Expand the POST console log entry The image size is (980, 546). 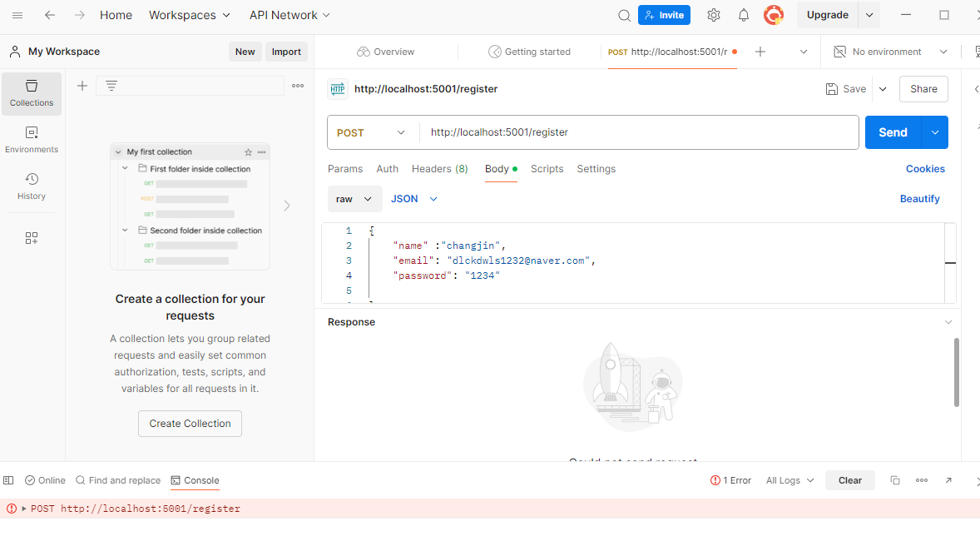coord(24,509)
